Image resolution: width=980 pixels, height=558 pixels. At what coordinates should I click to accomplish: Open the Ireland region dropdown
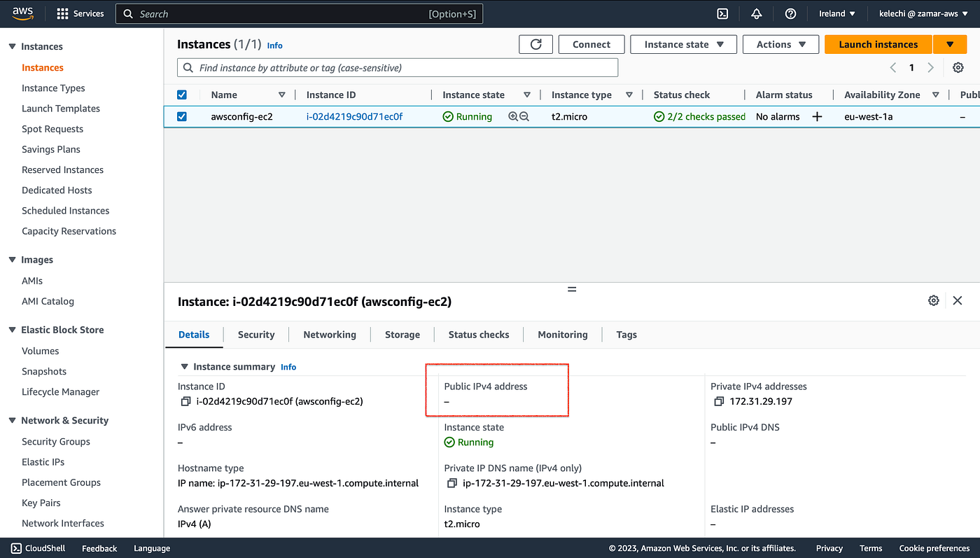pyautogui.click(x=837, y=14)
